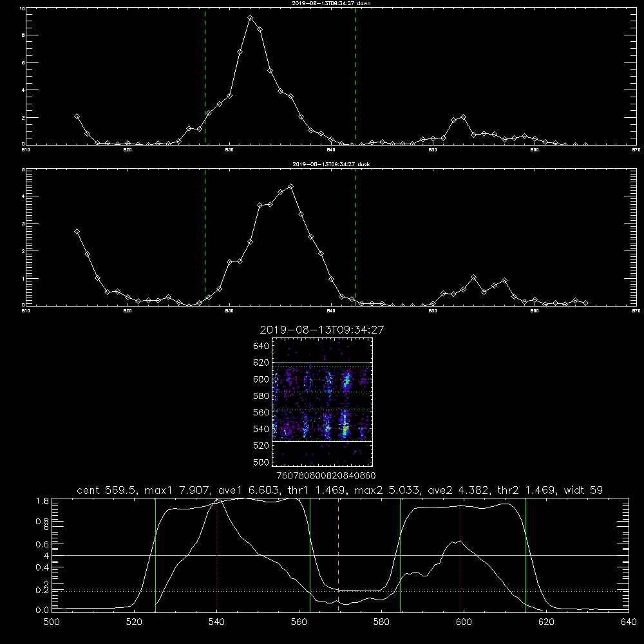This screenshot has height=644, width=644.
Task: Click the '10' y-axis label of the dawn plot
Action: pos(22,8)
